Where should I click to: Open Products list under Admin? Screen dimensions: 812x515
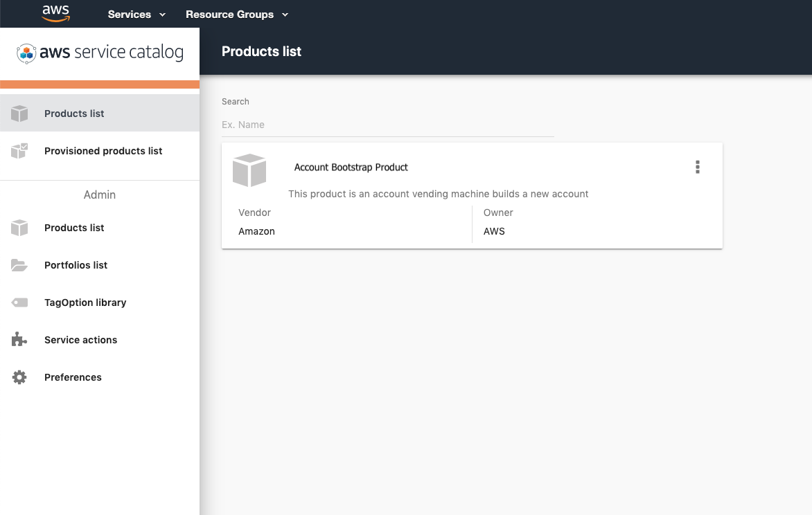click(x=100, y=228)
